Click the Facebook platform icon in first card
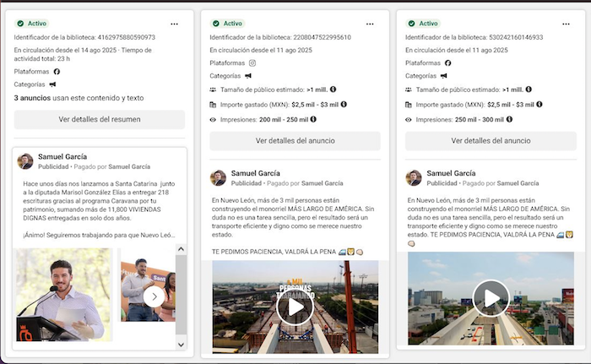591x364 pixels. pyautogui.click(x=56, y=72)
